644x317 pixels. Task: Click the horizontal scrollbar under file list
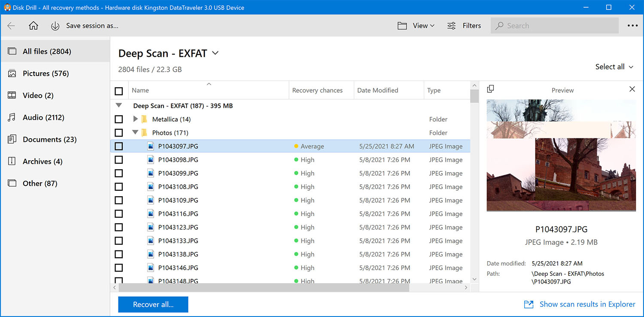click(x=264, y=288)
